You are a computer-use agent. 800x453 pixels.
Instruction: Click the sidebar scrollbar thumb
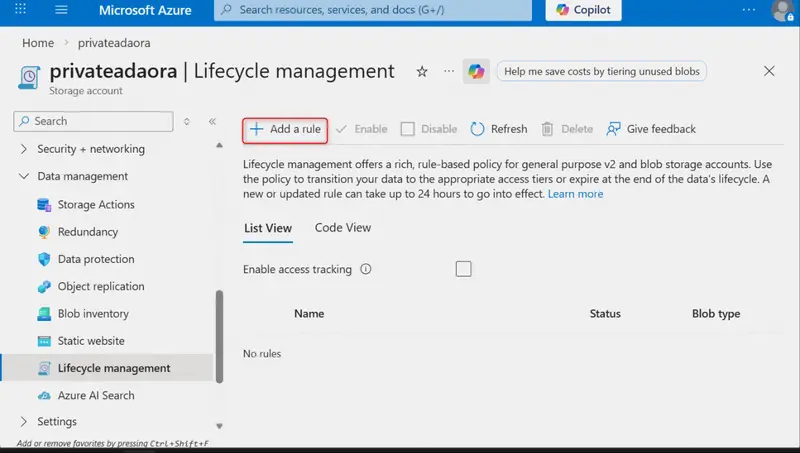[x=219, y=337]
